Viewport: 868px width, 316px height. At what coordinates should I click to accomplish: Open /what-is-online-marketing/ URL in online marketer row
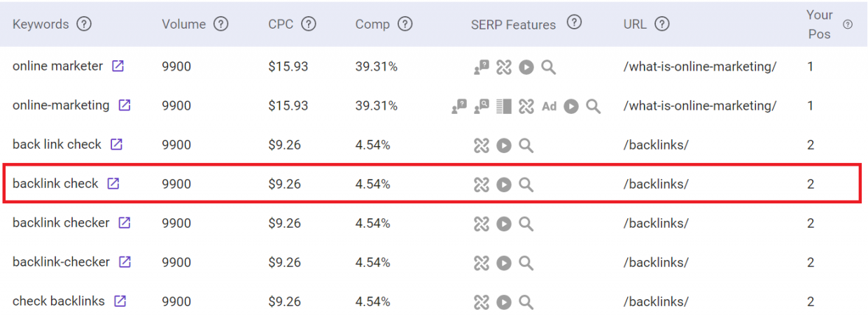[700, 67]
